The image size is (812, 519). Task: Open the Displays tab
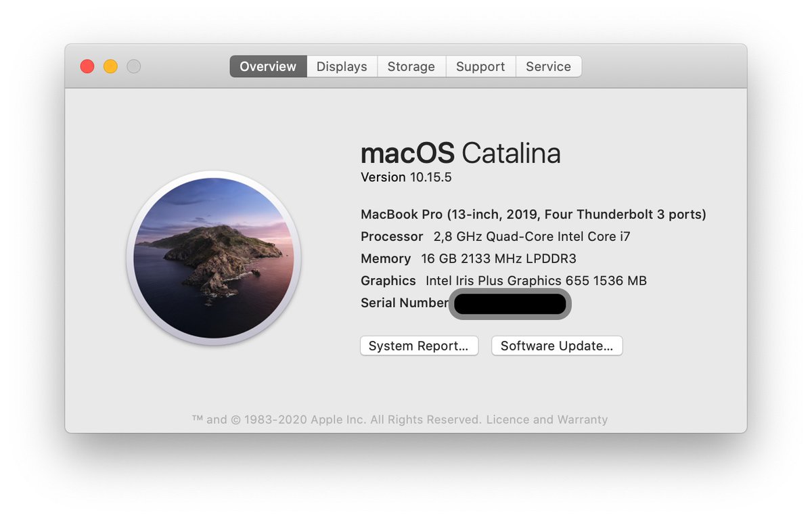341,66
